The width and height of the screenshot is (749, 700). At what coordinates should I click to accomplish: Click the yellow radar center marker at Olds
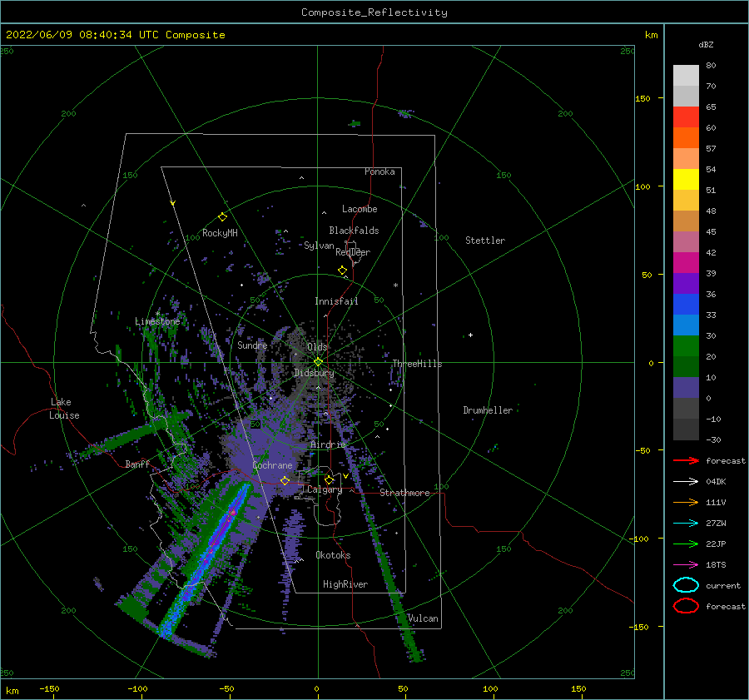click(x=318, y=362)
